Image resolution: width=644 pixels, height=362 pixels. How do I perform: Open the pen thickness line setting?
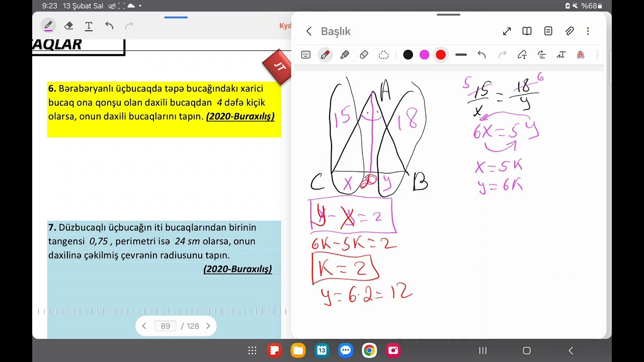click(461, 55)
